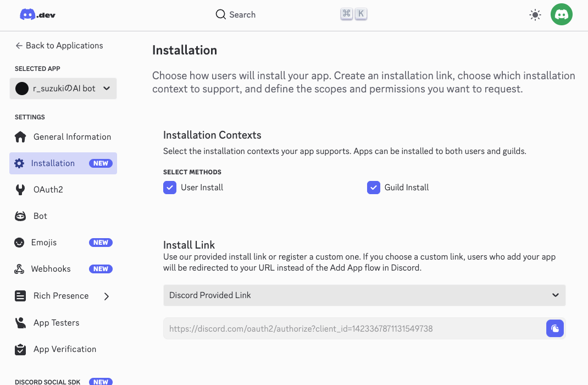Click the install link URL field
Image resolution: width=588 pixels, height=385 pixels.
pos(352,329)
